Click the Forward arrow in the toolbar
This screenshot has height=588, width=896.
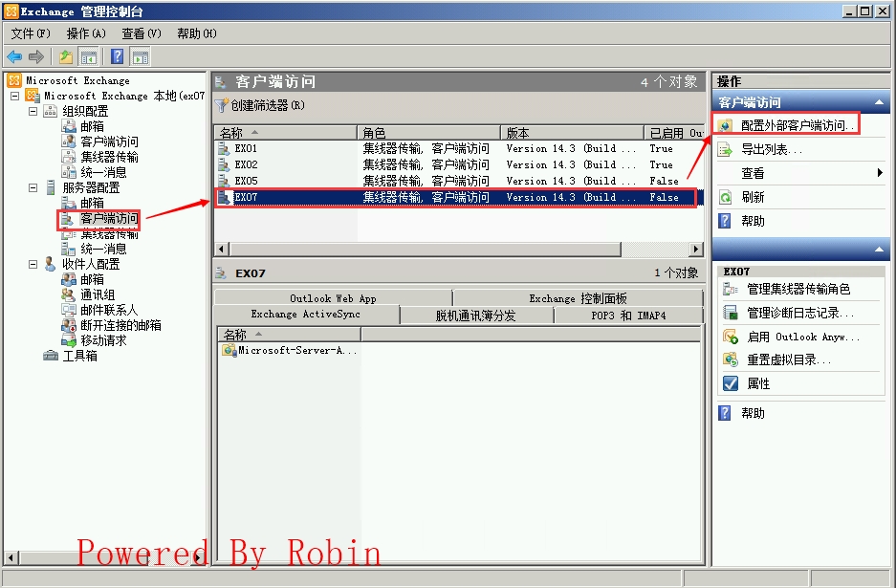point(36,56)
